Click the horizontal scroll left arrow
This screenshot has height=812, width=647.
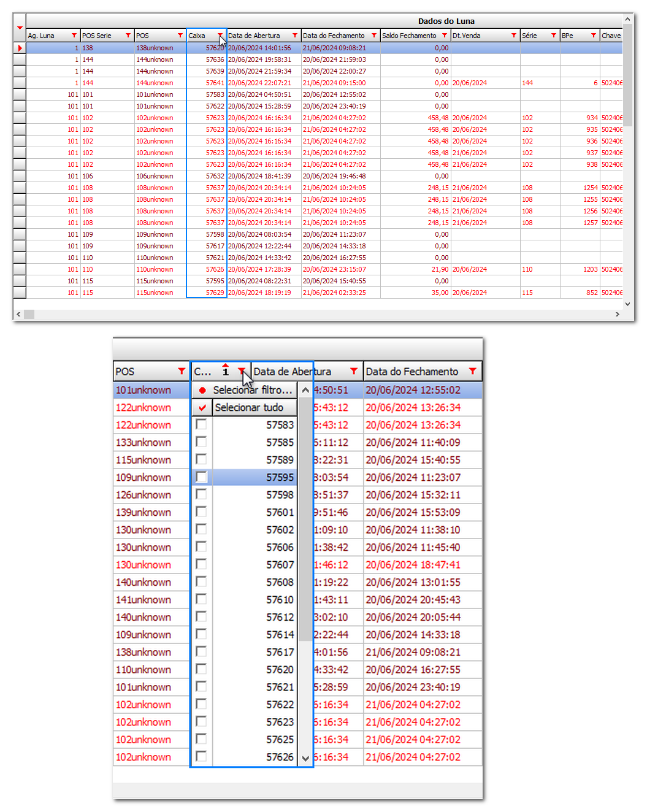(x=18, y=314)
